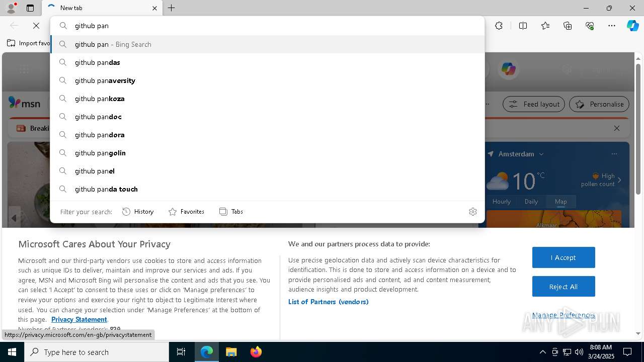
Task: Open the Privacy Statement link
Action: (x=79, y=319)
